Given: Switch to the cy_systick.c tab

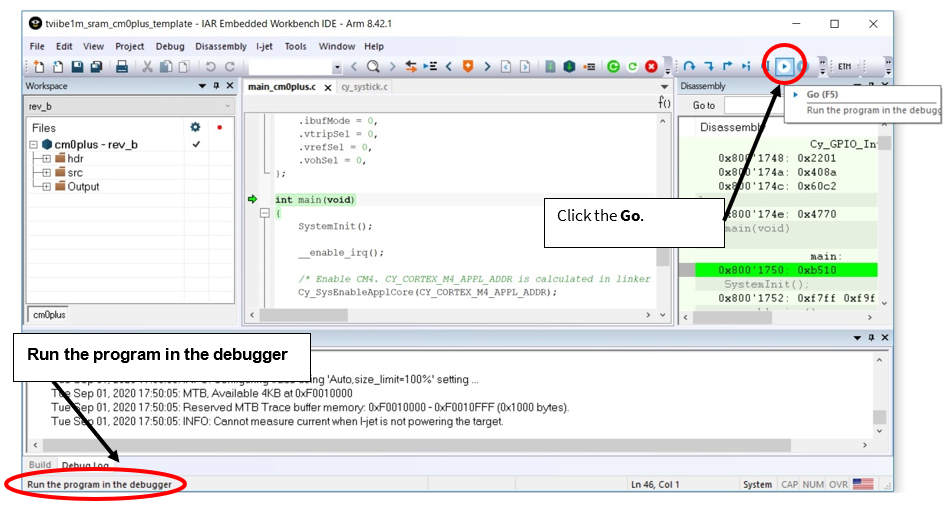Looking at the screenshot, I should pyautogui.click(x=364, y=87).
